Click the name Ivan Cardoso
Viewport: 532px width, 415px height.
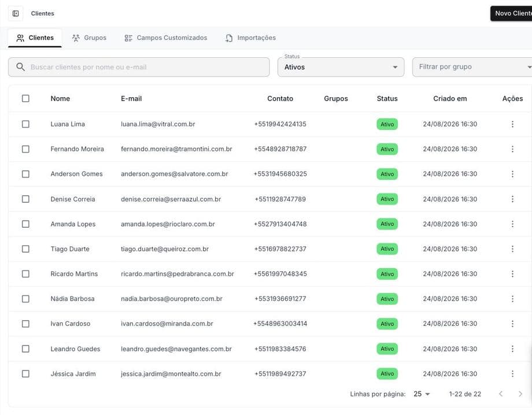tap(70, 324)
